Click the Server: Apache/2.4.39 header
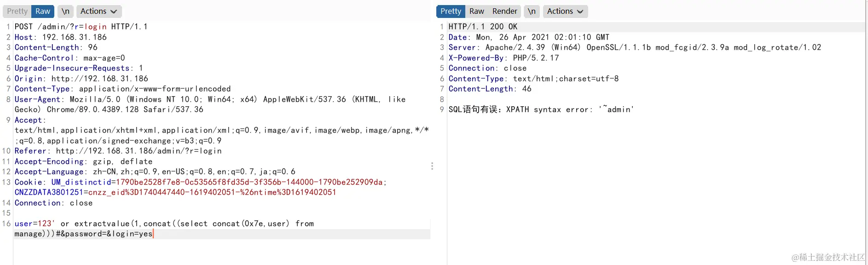This screenshot has height=265, width=868. point(635,47)
